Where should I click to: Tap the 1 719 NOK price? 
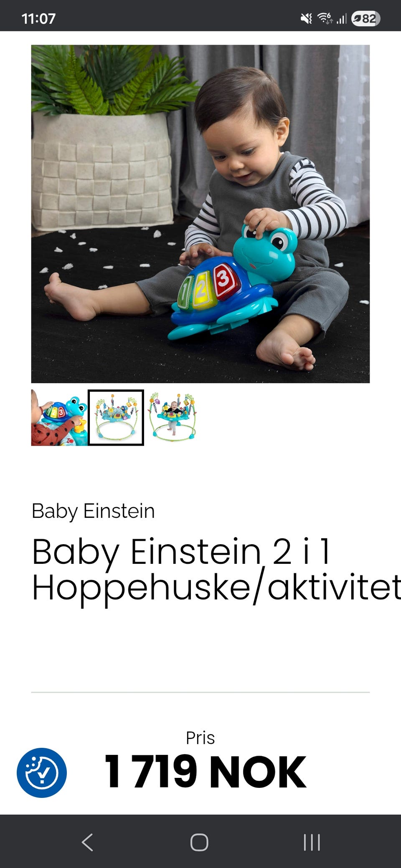pyautogui.click(x=205, y=772)
